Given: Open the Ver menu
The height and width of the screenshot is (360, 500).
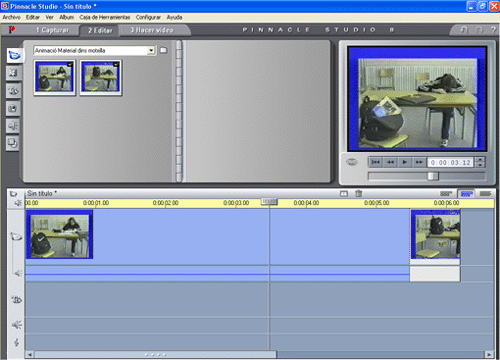Looking at the screenshot, I should [49, 17].
